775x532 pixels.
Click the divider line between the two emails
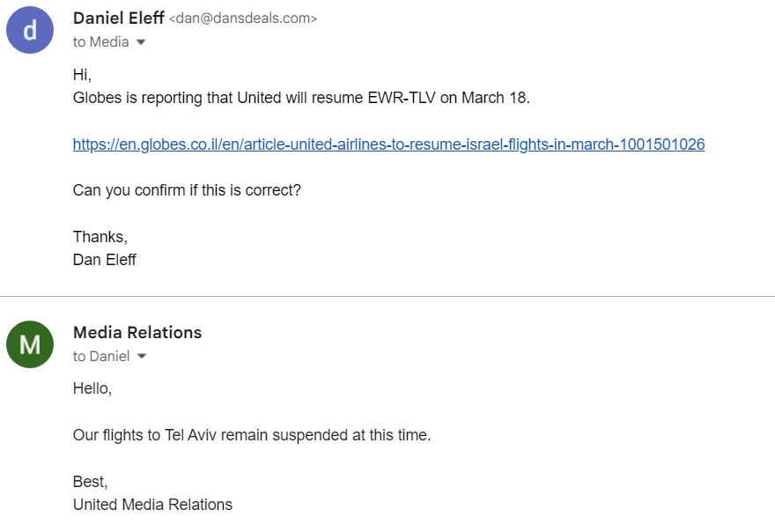click(x=387, y=297)
